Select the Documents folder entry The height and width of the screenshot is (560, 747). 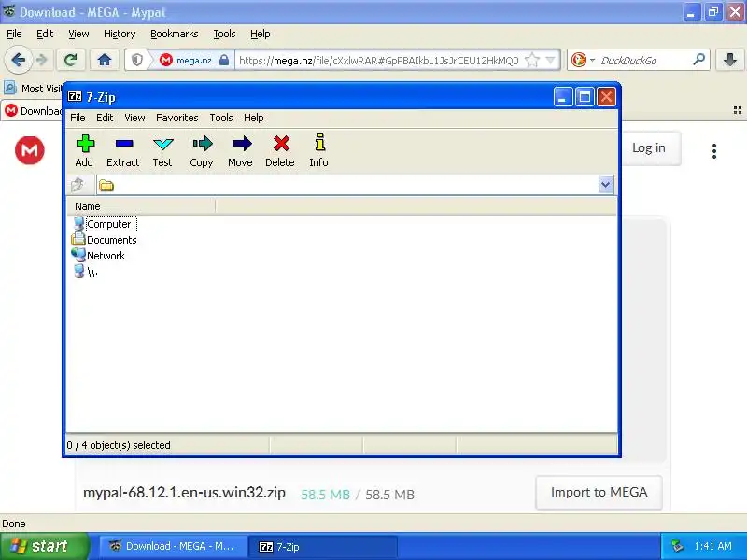pos(105,240)
